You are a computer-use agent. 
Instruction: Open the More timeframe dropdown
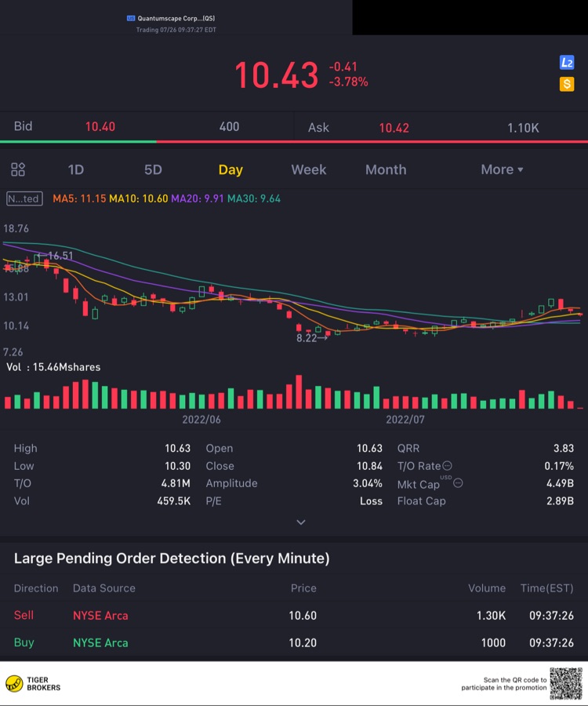point(502,169)
